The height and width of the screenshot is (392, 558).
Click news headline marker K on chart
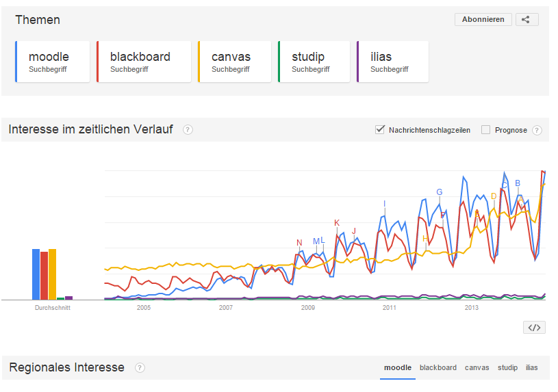pos(337,223)
